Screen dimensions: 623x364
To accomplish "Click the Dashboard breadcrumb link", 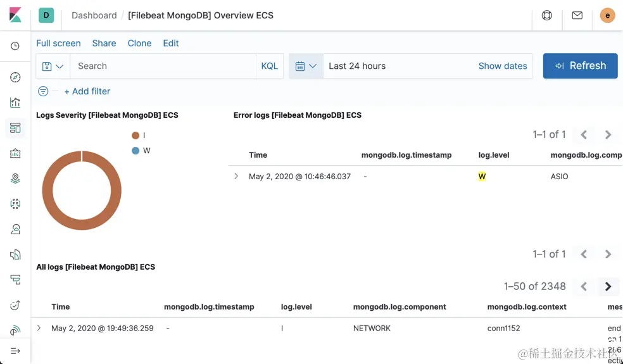I will point(94,15).
